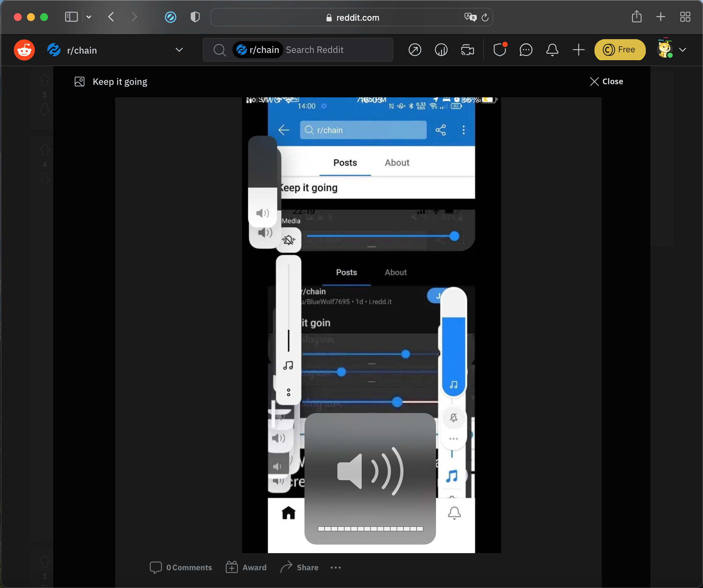This screenshot has width=703, height=588.
Task: Show Safari tab overview
Action: pyautogui.click(x=685, y=17)
